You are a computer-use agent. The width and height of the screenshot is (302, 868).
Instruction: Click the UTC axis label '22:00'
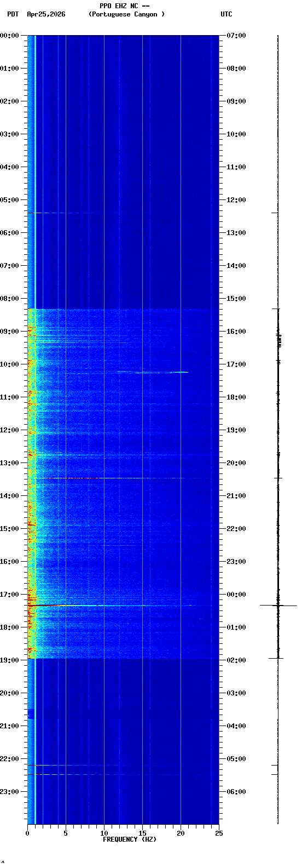tap(236, 529)
